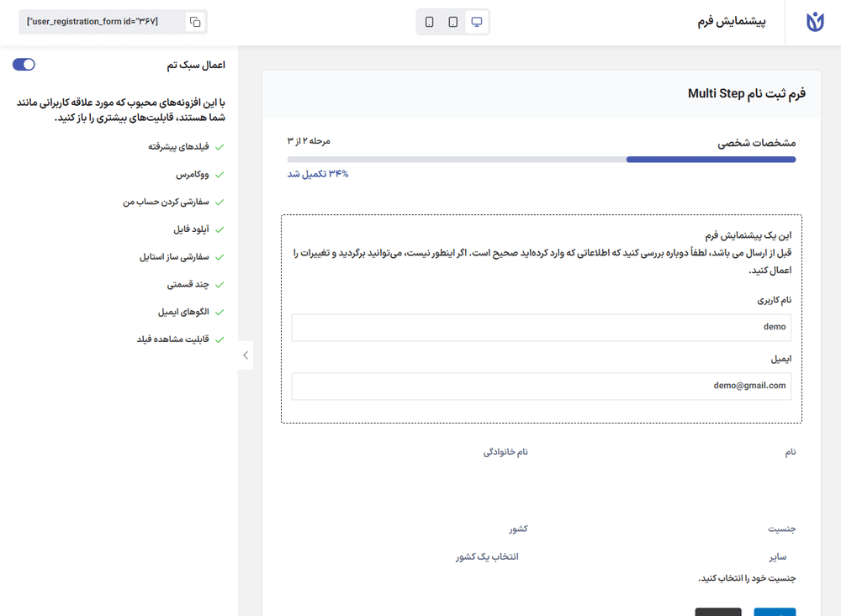Click the blue next button at the bottom

pos(775,612)
